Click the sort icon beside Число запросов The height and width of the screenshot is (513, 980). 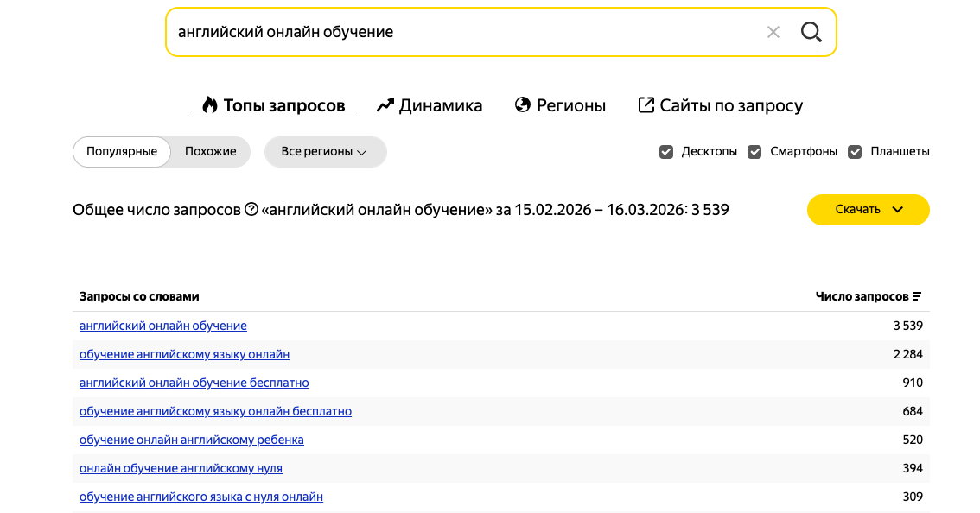point(916,296)
